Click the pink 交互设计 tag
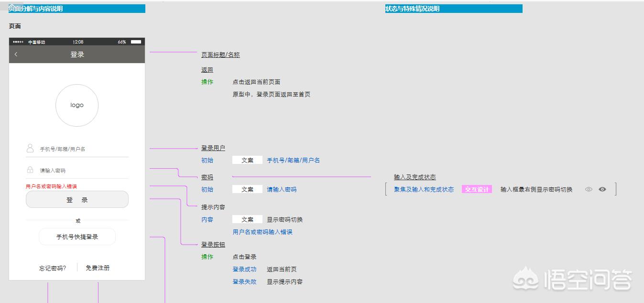This screenshot has width=644, height=303. (477, 189)
